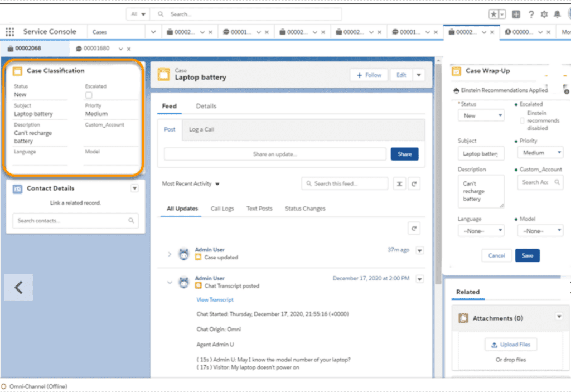Expand the Most Recent Activity sort dropdown
Screen dimensions: 571x392
coord(191,183)
